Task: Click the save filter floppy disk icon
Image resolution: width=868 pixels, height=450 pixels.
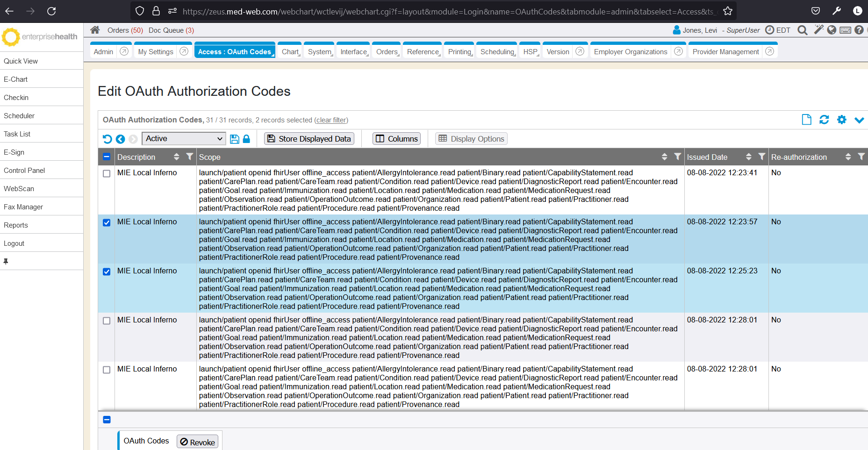Action: [235, 139]
